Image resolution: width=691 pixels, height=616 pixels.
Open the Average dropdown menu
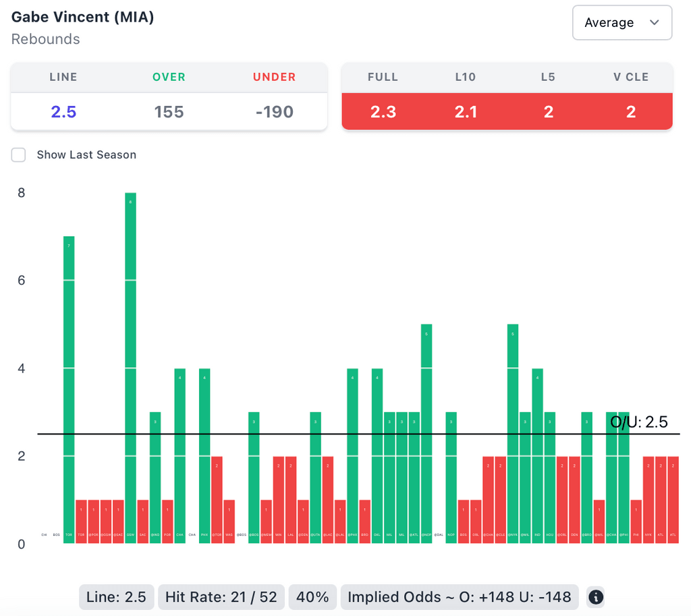coord(621,22)
